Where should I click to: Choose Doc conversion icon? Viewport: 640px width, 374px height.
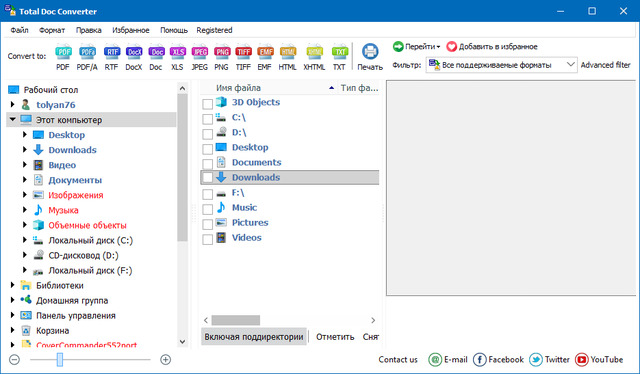point(156,52)
